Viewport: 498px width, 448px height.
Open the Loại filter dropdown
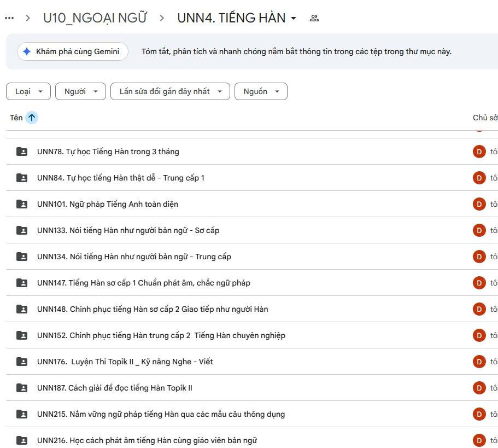pyautogui.click(x=28, y=91)
